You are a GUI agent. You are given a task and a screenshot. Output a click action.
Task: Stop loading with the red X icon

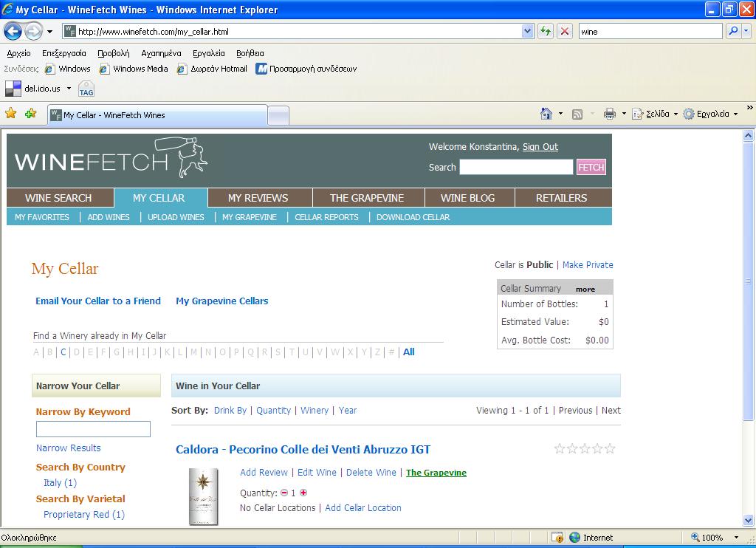pyautogui.click(x=565, y=31)
